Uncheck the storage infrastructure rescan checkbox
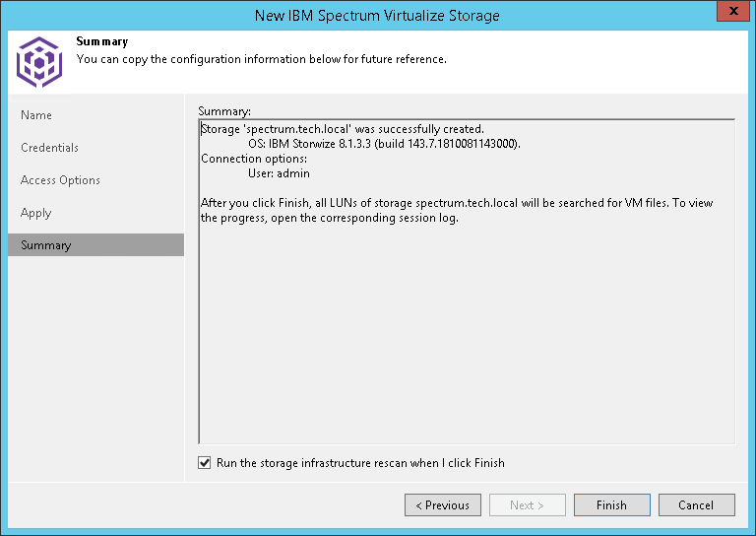756x536 pixels. pos(205,463)
